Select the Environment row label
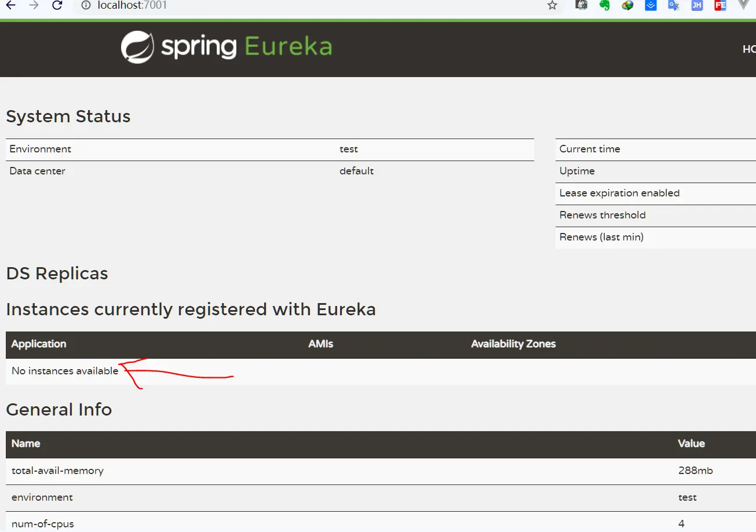 pyautogui.click(x=41, y=149)
